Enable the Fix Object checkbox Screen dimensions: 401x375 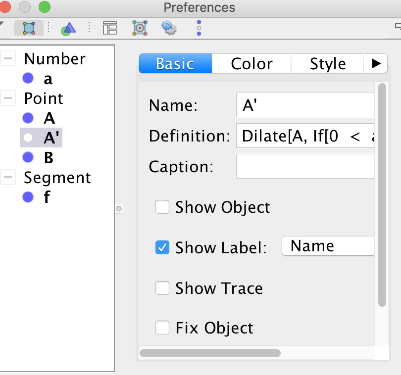coord(162,328)
